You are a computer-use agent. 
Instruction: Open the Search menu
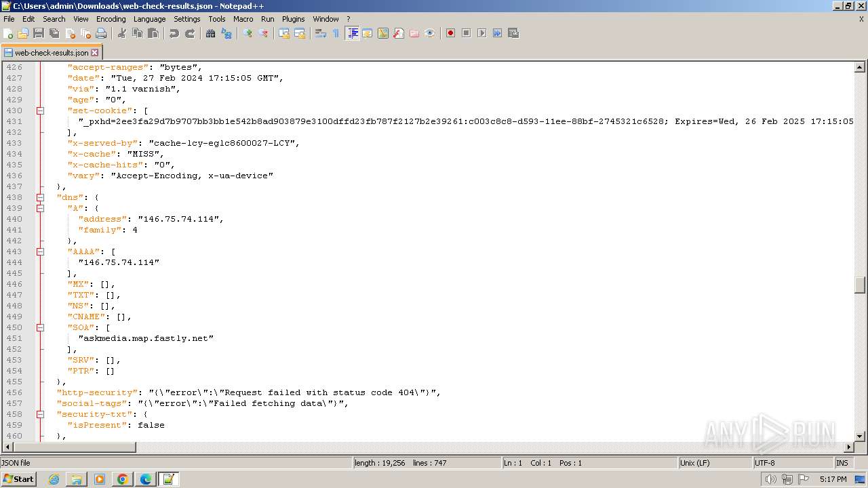pos(54,19)
